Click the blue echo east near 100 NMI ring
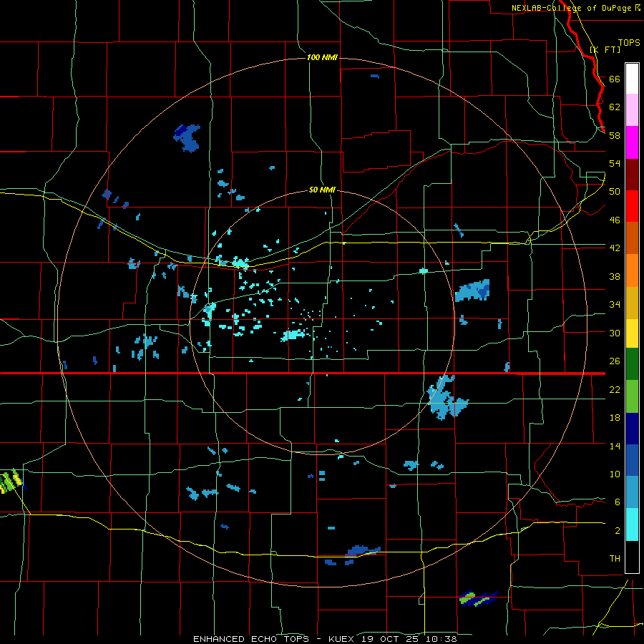Image resolution: width=644 pixels, height=644 pixels. (473, 290)
